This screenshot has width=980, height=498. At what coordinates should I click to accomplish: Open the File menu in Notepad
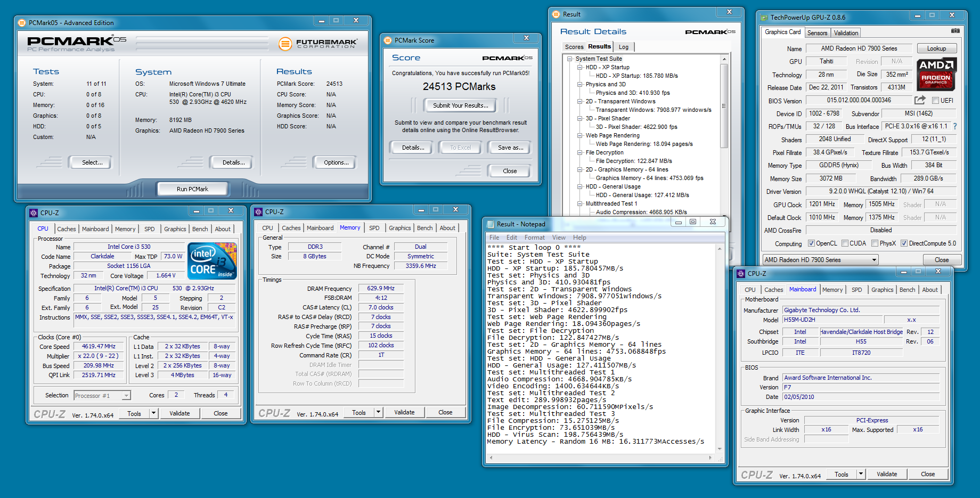tap(494, 238)
